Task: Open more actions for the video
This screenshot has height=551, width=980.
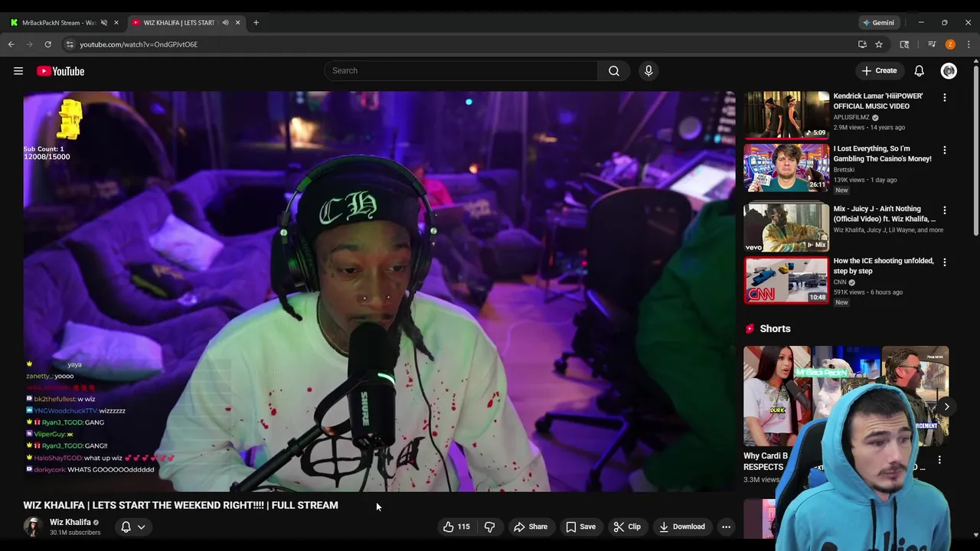Action: (x=726, y=527)
